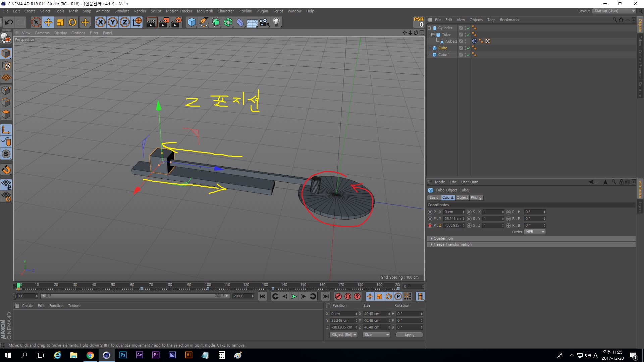This screenshot has height=362, width=644.
Task: Select the Move tool in toolbar
Action: [48, 22]
